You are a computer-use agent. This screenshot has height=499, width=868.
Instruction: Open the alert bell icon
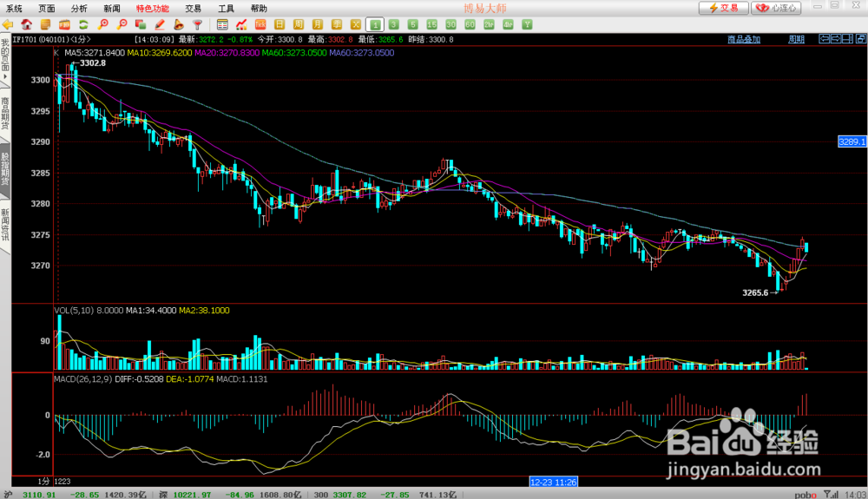tap(178, 25)
